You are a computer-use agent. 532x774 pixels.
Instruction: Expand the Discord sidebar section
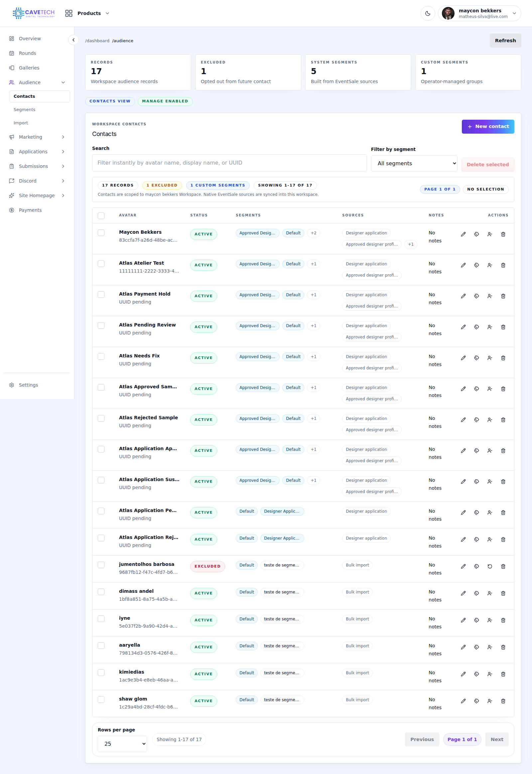(63, 181)
